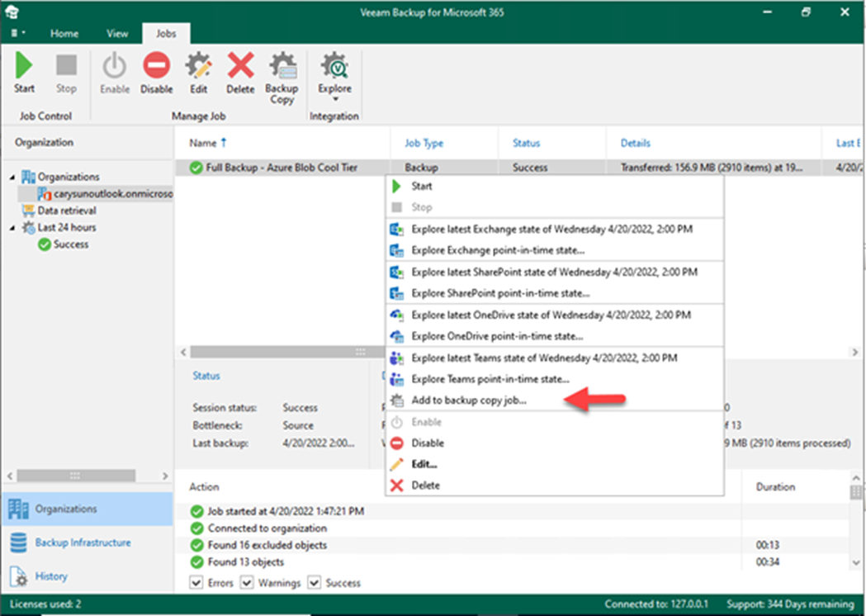
Task: Choose Delete in the context menu
Action: point(554,485)
